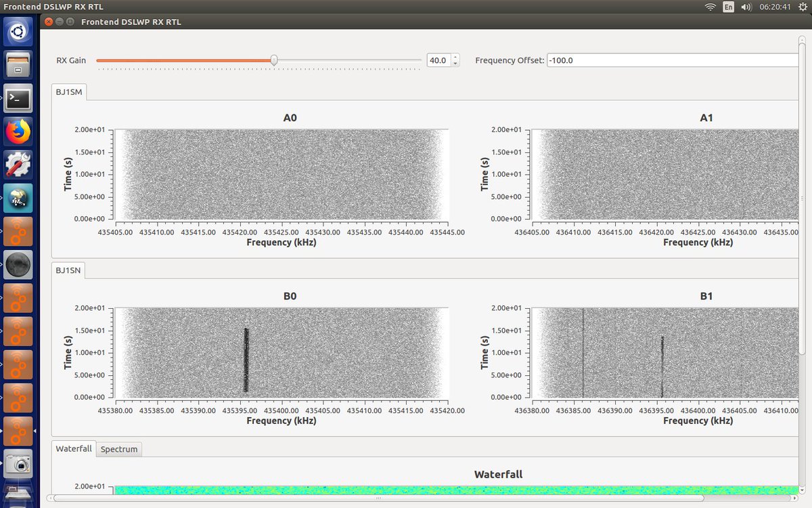Viewport: 812px width, 508px height.
Task: Click the RX Gain slider handle
Action: point(274,60)
